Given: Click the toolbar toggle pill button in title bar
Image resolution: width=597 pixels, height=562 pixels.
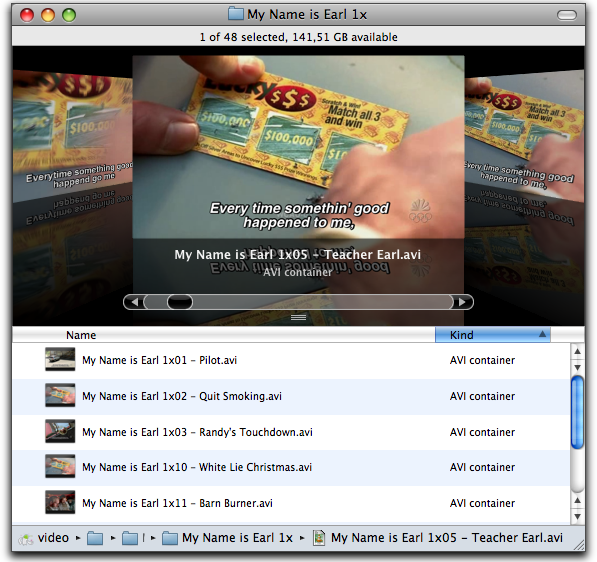Looking at the screenshot, I should pyautogui.click(x=567, y=15).
